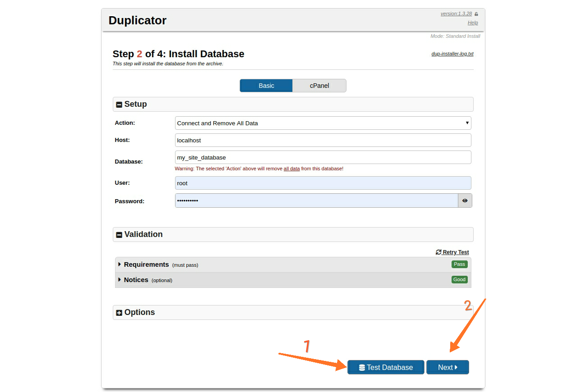Click the lock icon beside the version number
The width and height of the screenshot is (586, 392).
click(x=476, y=14)
